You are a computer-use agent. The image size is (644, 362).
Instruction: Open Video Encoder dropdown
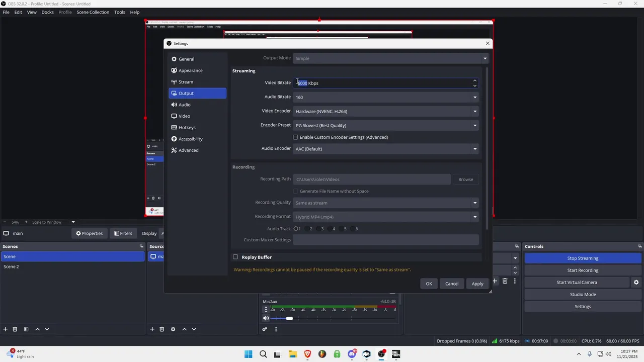point(386,111)
